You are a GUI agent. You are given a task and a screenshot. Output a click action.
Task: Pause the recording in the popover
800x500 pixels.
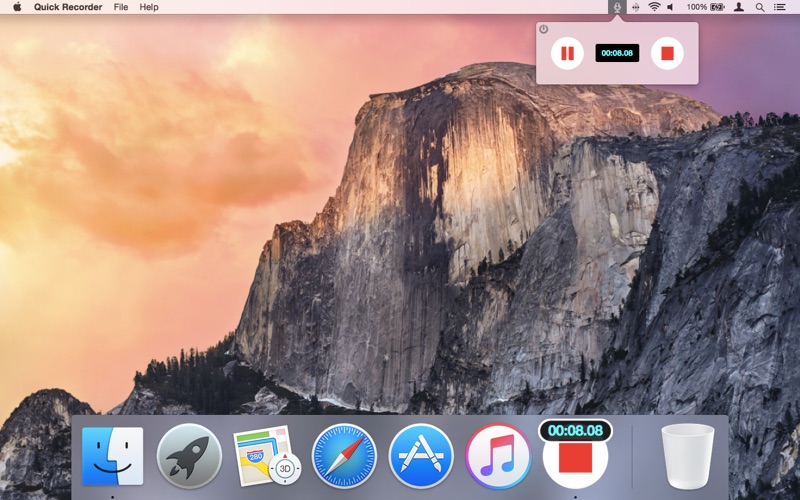click(567, 53)
